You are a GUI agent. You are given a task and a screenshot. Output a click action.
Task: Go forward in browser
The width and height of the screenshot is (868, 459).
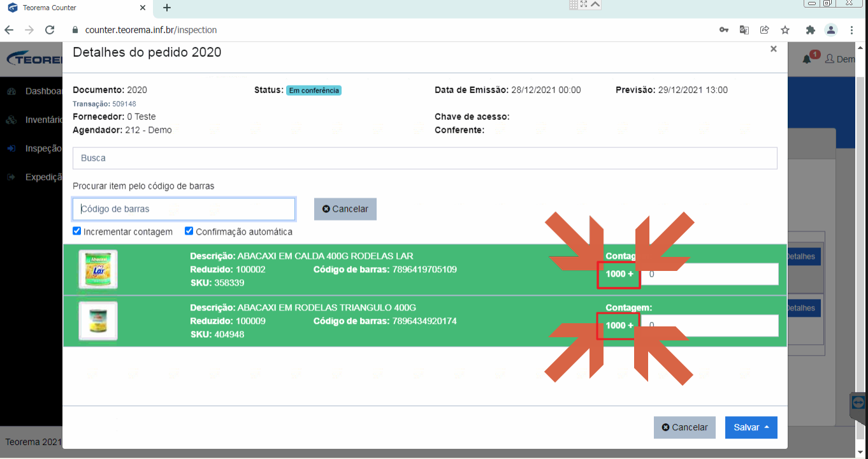pos(29,30)
